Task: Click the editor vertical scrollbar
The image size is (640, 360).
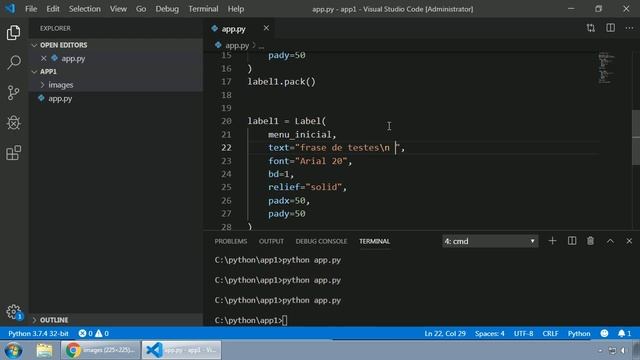Action: pyautogui.click(x=636, y=138)
